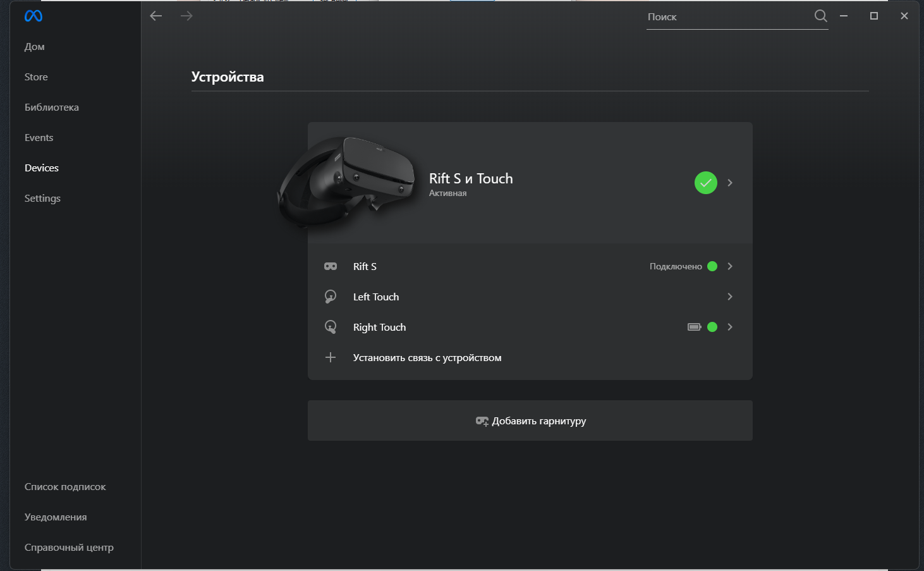Click Установить связь с устройством
Screen dimensions: 924x571
point(427,357)
